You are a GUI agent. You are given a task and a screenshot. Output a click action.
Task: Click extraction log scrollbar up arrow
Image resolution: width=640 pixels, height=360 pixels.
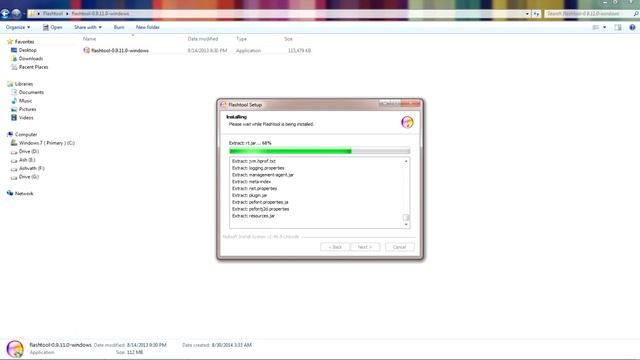pyautogui.click(x=406, y=162)
